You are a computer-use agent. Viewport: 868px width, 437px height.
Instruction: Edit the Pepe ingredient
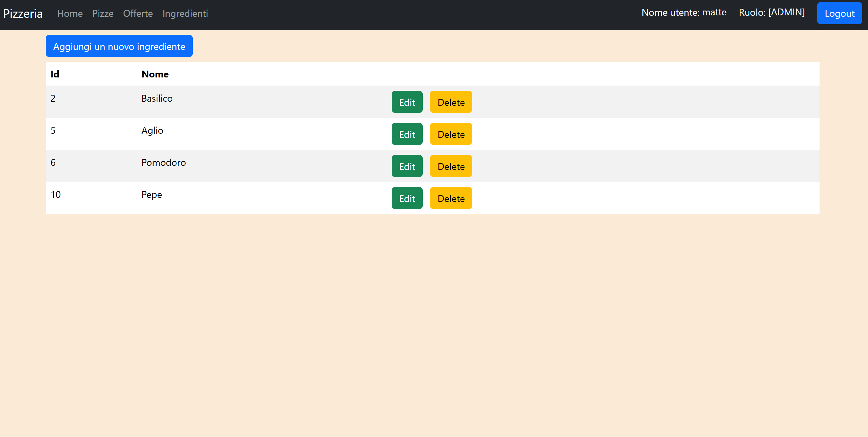click(407, 198)
